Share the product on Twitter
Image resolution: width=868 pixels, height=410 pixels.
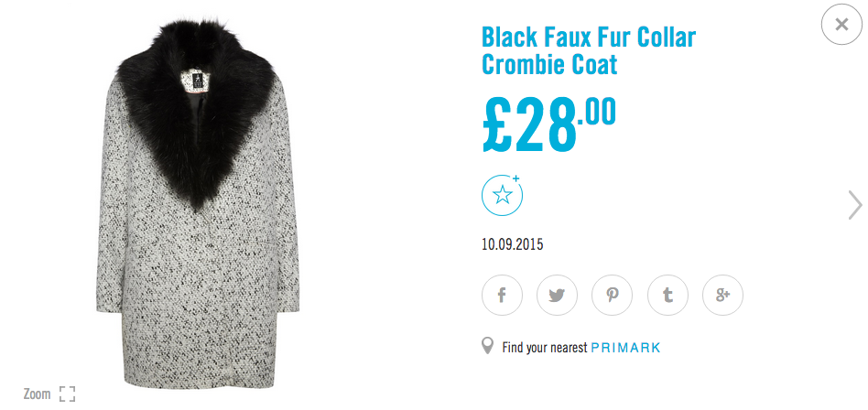tap(557, 296)
